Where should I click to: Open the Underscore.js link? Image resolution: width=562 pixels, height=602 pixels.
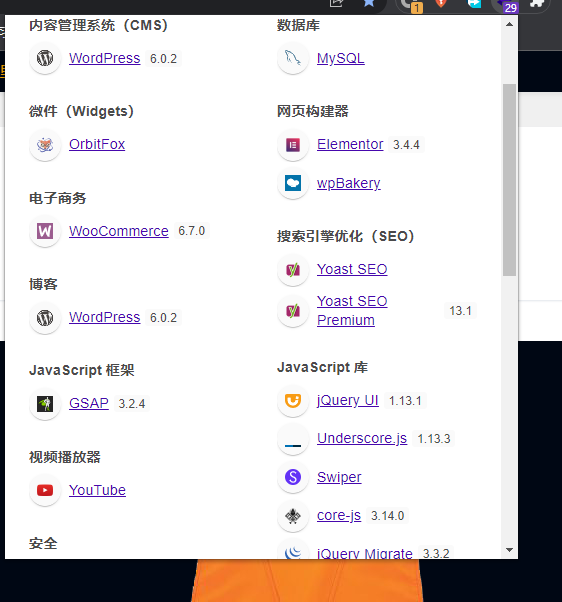[362, 438]
